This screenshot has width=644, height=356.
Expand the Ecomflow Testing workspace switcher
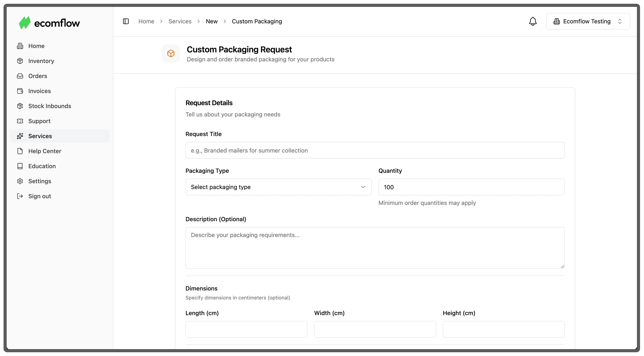[x=588, y=21]
